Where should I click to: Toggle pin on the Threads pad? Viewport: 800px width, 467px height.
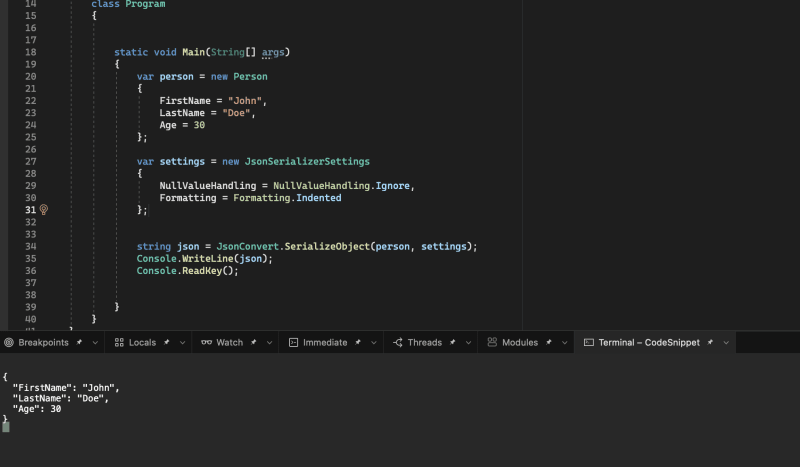452,342
